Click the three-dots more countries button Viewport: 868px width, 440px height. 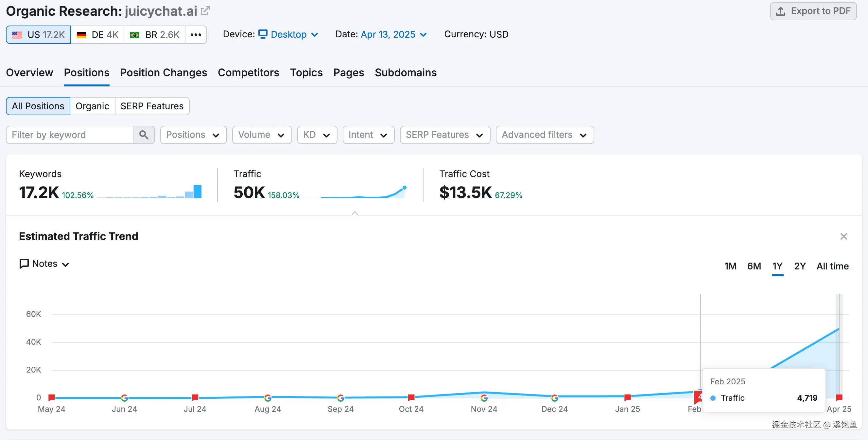pyautogui.click(x=196, y=35)
